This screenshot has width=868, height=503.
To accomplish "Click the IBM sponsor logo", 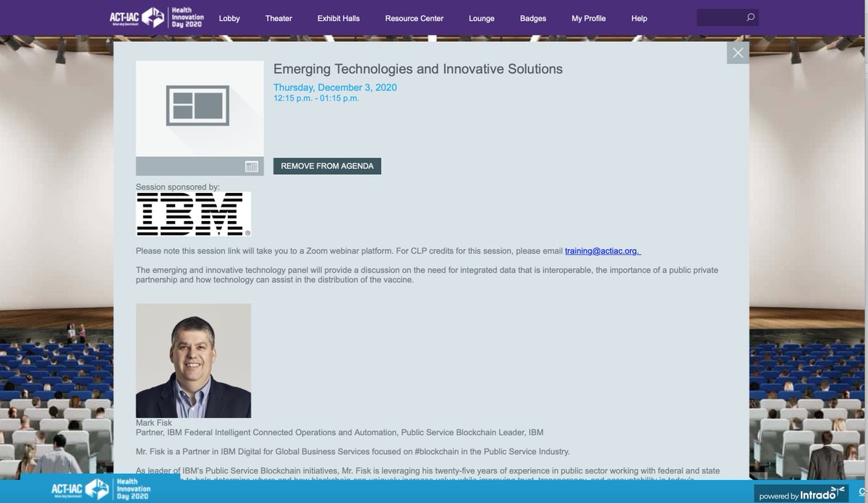I will click(194, 214).
